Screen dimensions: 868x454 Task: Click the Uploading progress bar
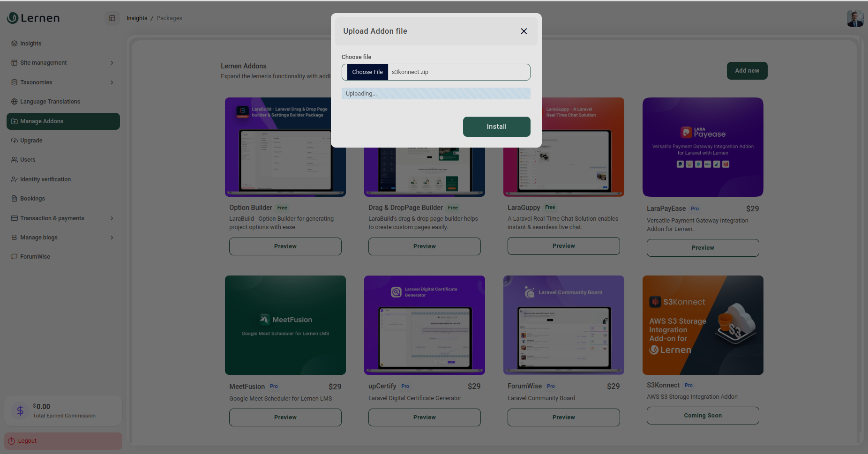pos(436,94)
